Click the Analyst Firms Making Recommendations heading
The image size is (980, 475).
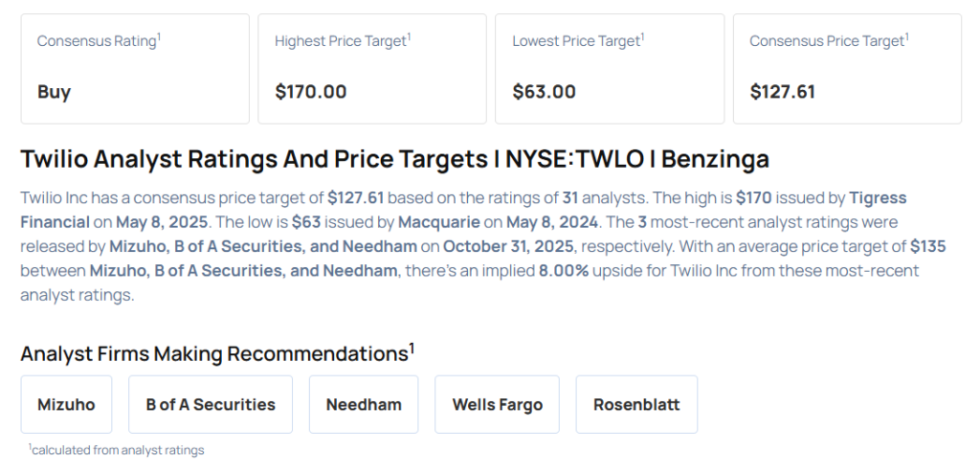pos(216,353)
